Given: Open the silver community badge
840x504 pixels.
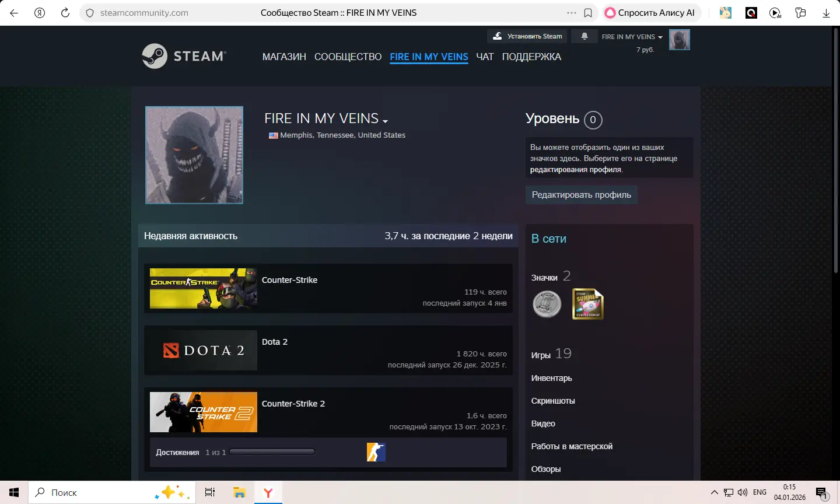Looking at the screenshot, I should [547, 304].
